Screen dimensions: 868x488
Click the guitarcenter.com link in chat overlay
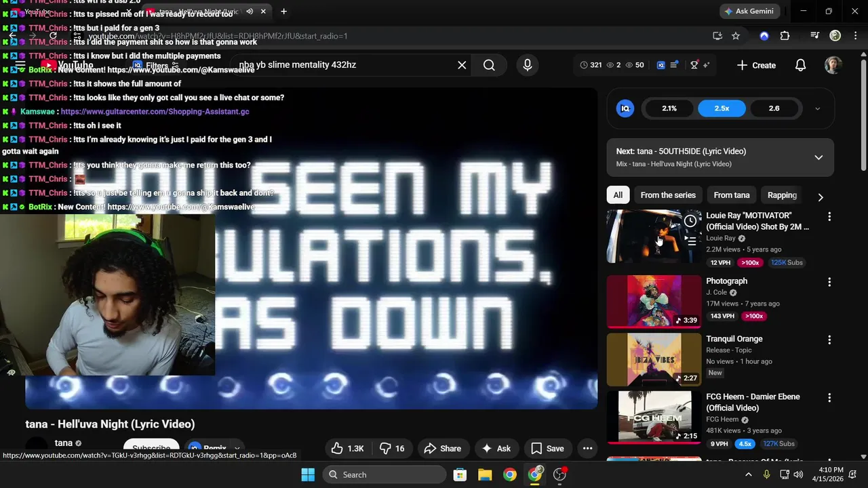click(x=155, y=111)
